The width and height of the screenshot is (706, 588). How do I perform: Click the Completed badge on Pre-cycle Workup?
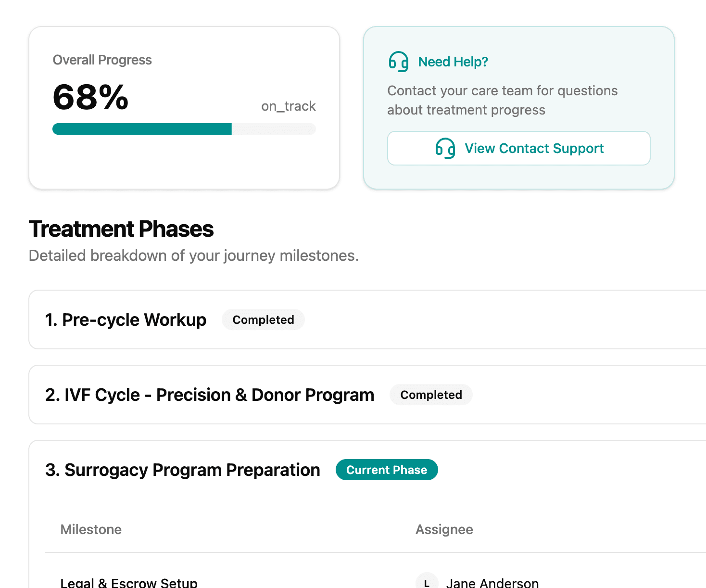[263, 320]
